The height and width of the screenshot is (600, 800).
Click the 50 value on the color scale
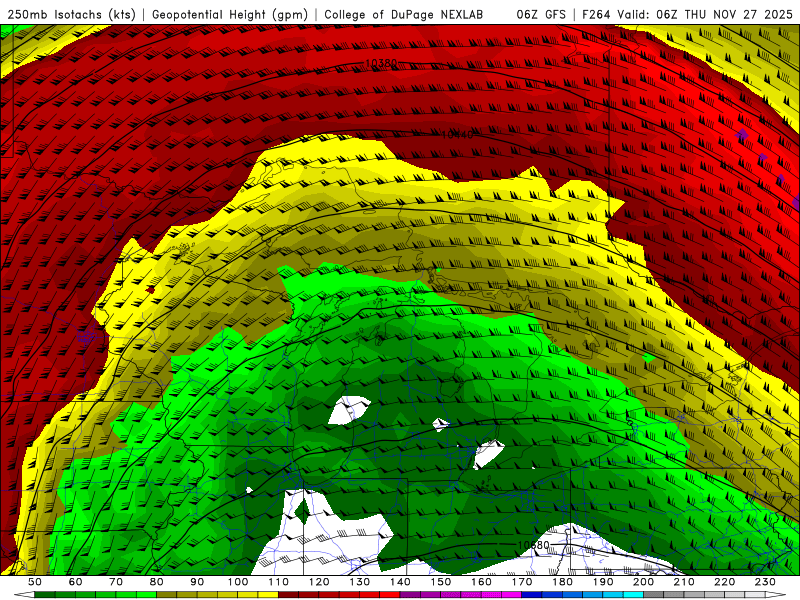[35, 582]
